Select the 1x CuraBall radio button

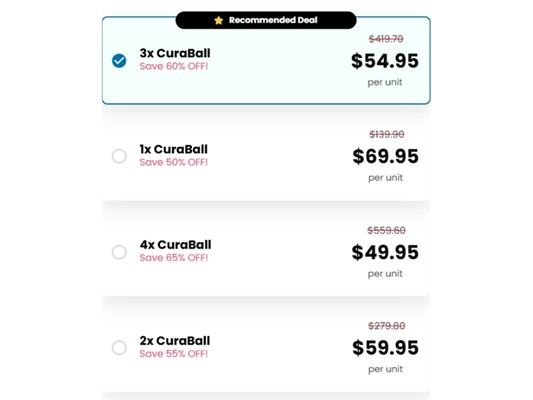click(119, 156)
